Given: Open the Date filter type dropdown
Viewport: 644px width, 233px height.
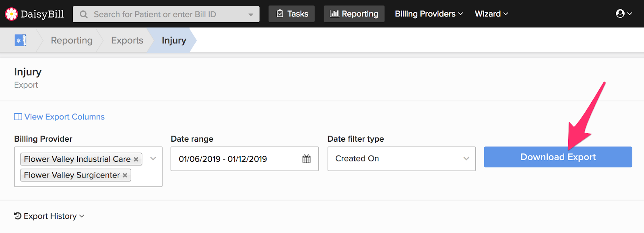Looking at the screenshot, I should (401, 159).
